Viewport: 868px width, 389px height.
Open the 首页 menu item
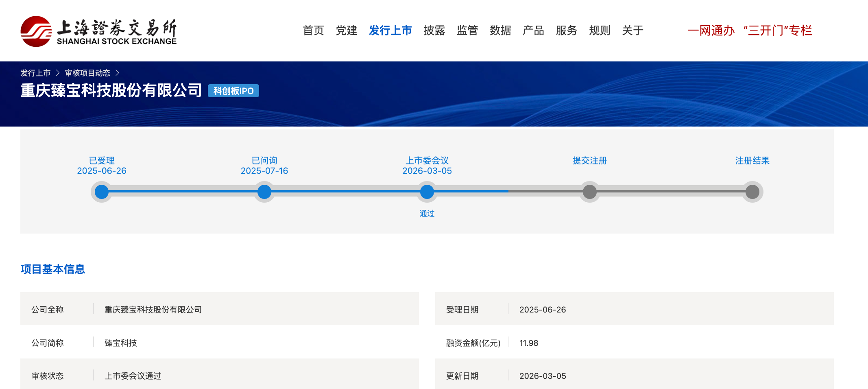313,31
